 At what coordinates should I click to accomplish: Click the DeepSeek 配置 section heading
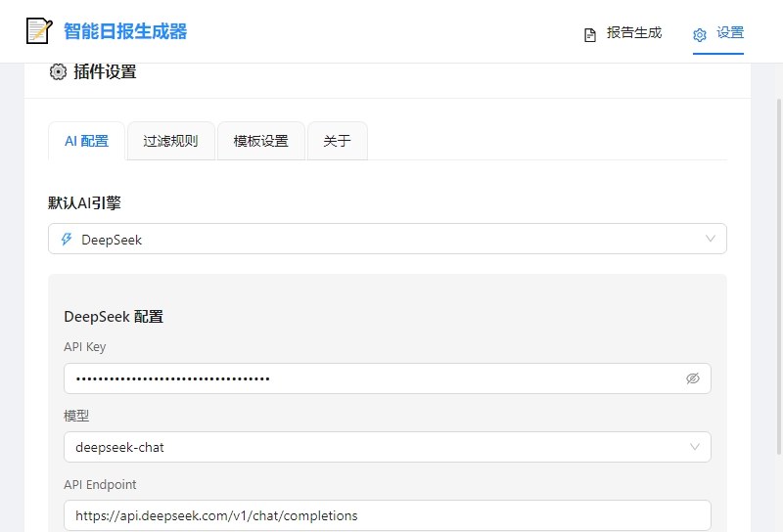coord(114,317)
